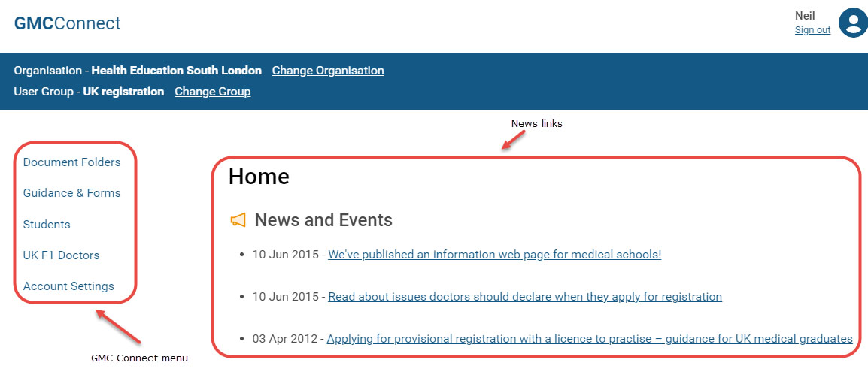Read about issues doctors should declare link
Image resolution: width=868 pixels, height=390 pixels.
[525, 297]
